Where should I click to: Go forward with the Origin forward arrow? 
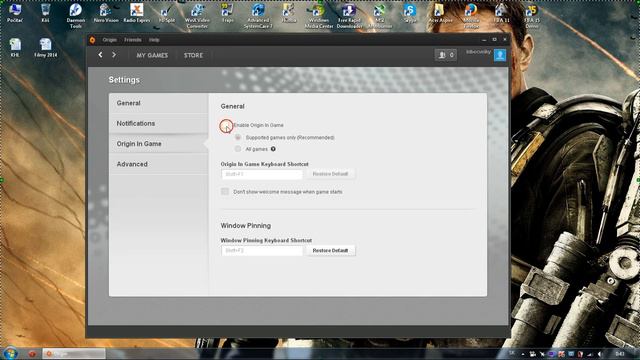(114, 55)
